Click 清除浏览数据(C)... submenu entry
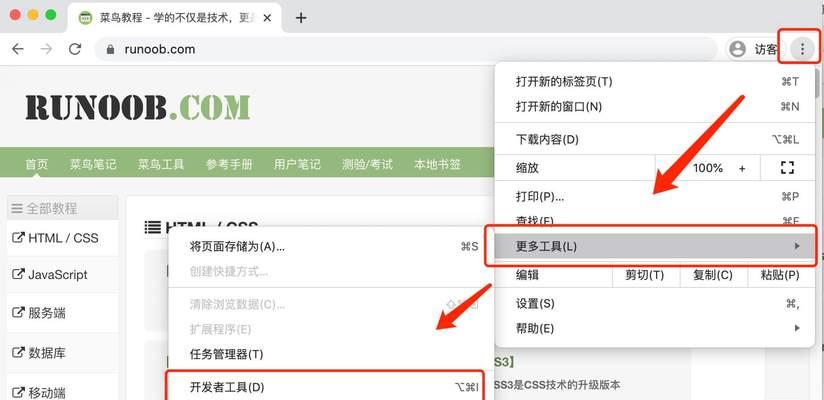 [x=331, y=304]
